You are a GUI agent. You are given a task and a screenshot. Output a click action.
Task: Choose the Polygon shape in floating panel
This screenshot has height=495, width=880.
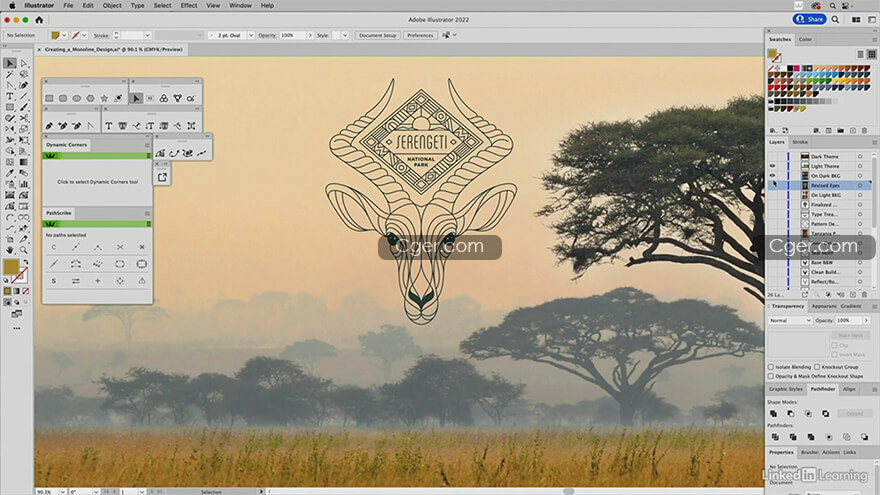90,98
